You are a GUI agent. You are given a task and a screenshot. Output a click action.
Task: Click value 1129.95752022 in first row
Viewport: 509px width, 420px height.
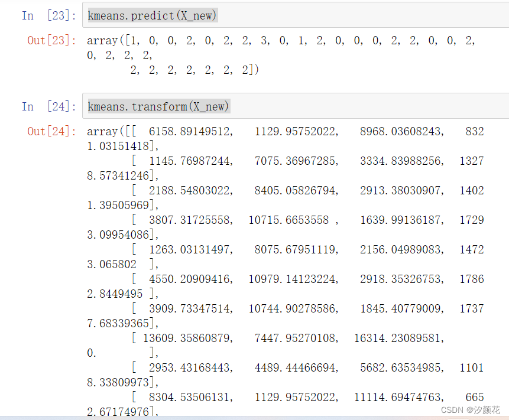point(296,131)
